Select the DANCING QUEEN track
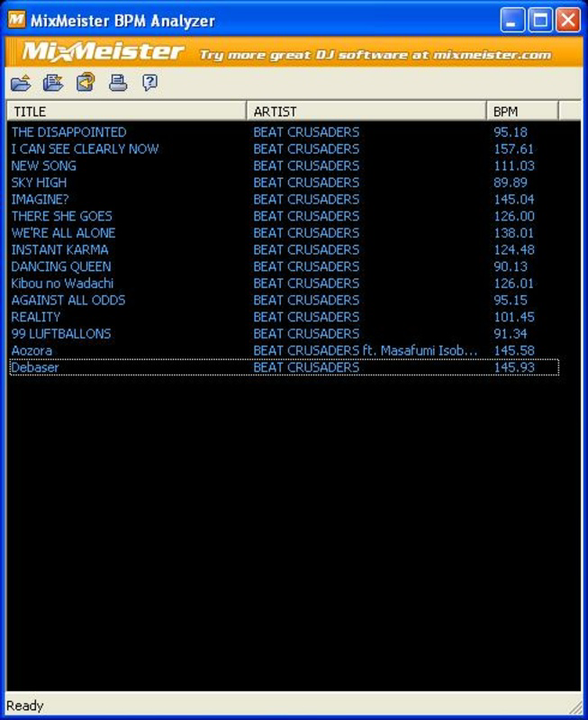Viewport: 588px width, 720px height. [x=61, y=266]
